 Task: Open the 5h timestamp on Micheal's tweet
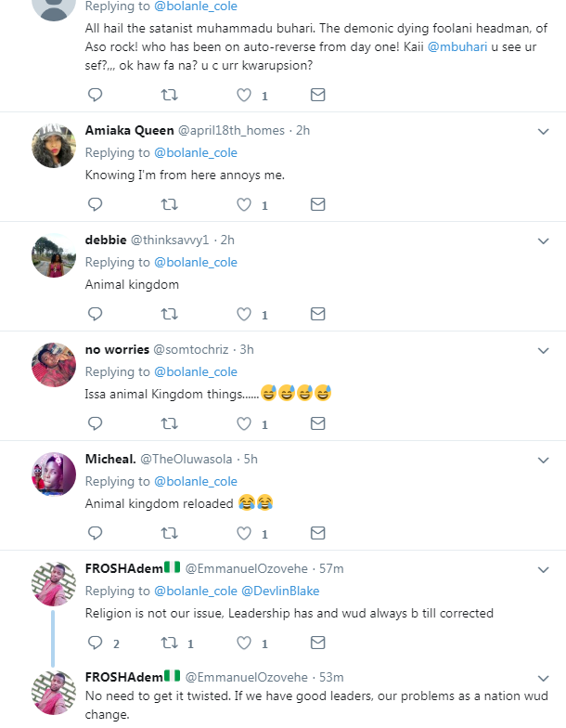[x=251, y=459]
